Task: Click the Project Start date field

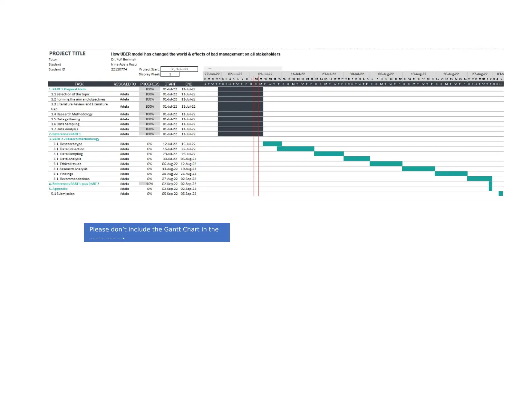Action: point(179,69)
